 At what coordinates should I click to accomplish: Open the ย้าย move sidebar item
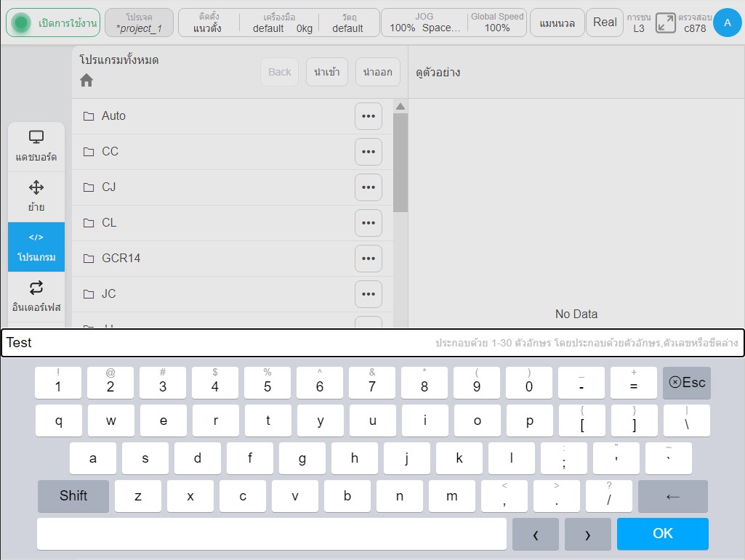[36, 197]
